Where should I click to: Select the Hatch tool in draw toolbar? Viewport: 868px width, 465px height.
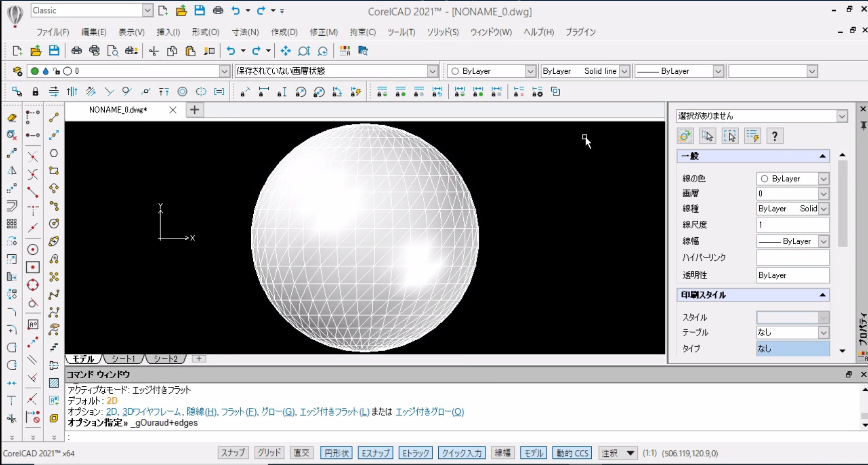coord(54,383)
